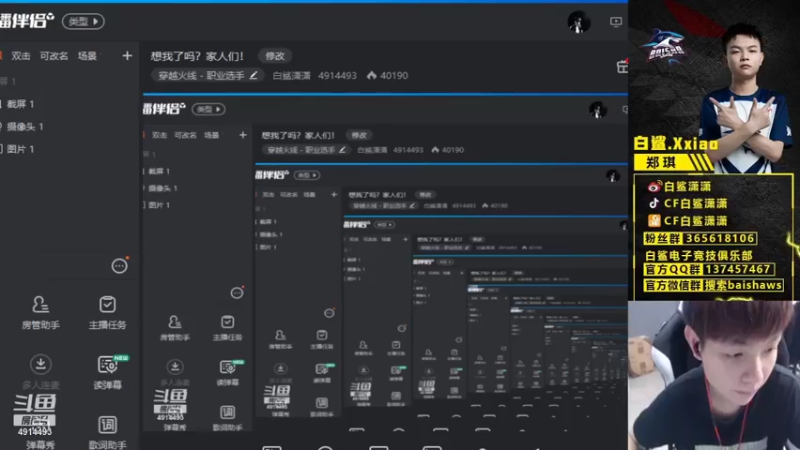Select 可改名 tab in the largest nested preview

click(x=185, y=135)
